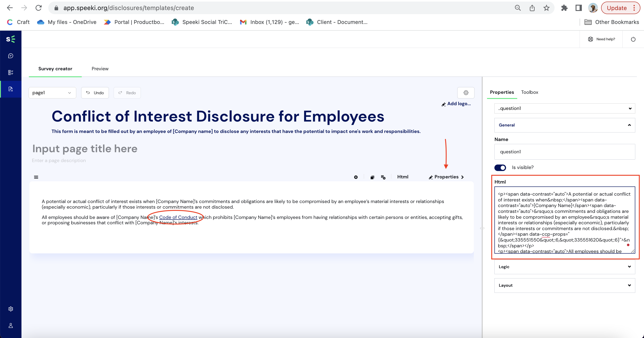Switch to the Survey creator tab
Viewport: 644px width, 338px height.
point(55,69)
